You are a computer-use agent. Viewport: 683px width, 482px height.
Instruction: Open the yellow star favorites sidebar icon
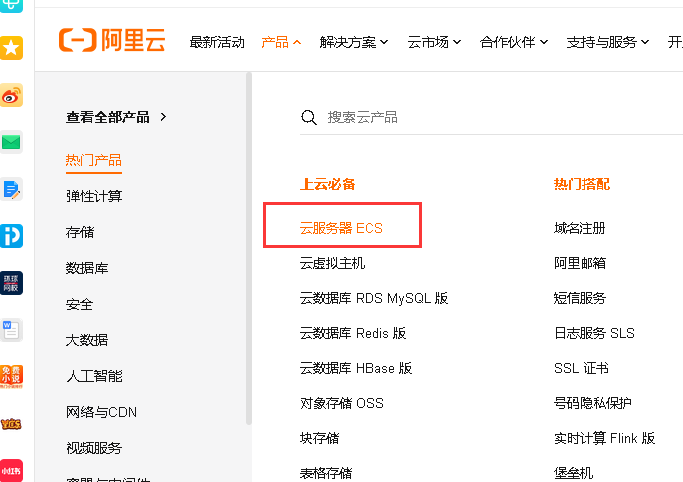[11, 47]
